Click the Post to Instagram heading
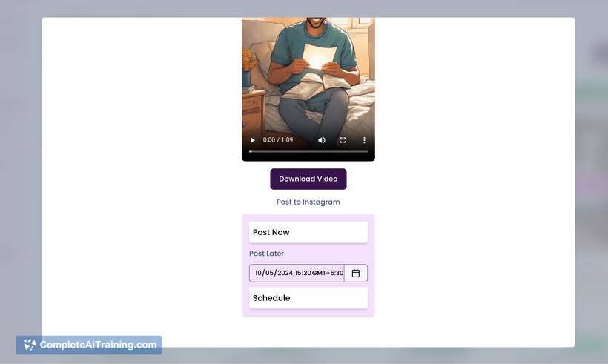This screenshot has height=364, width=608. 308,202
